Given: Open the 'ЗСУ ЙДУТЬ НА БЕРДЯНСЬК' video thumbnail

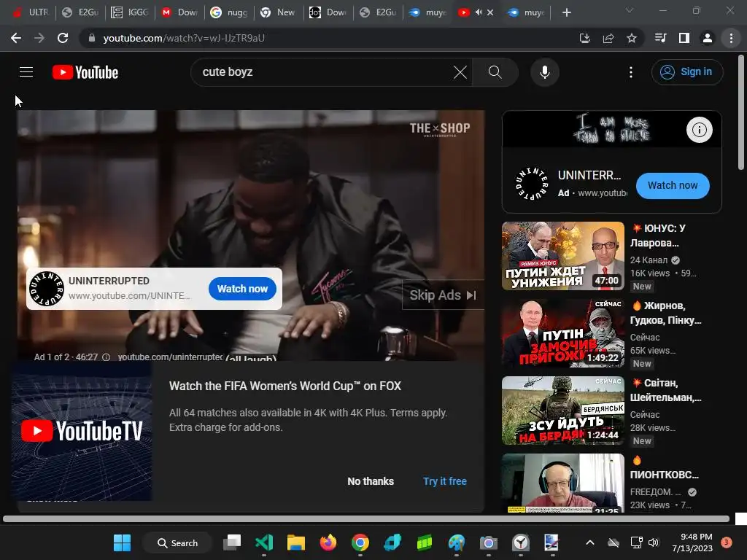Looking at the screenshot, I should [x=562, y=411].
